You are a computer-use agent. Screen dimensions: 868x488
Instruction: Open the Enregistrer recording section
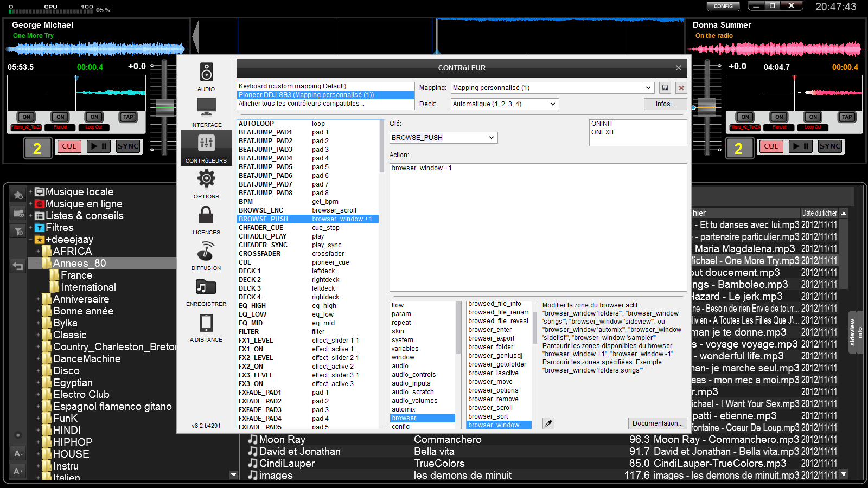(x=206, y=291)
